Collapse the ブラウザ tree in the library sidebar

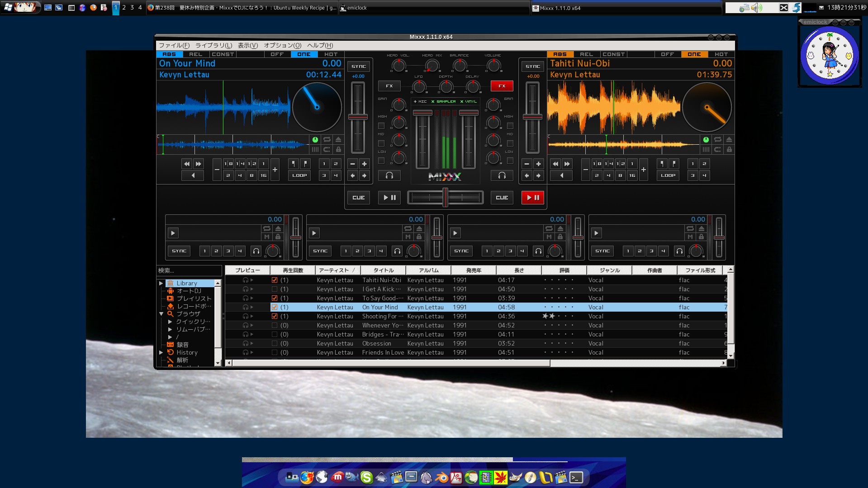pyautogui.click(x=161, y=313)
